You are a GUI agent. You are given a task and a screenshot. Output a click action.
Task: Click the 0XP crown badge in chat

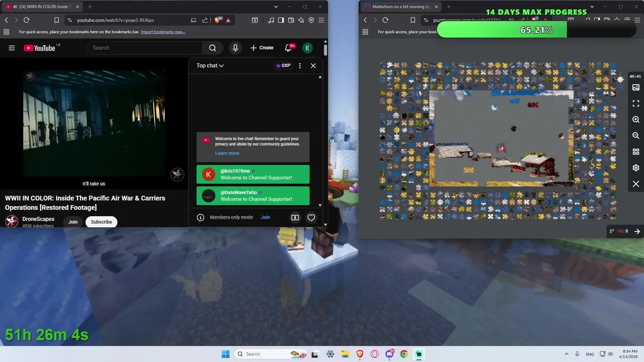click(283, 65)
